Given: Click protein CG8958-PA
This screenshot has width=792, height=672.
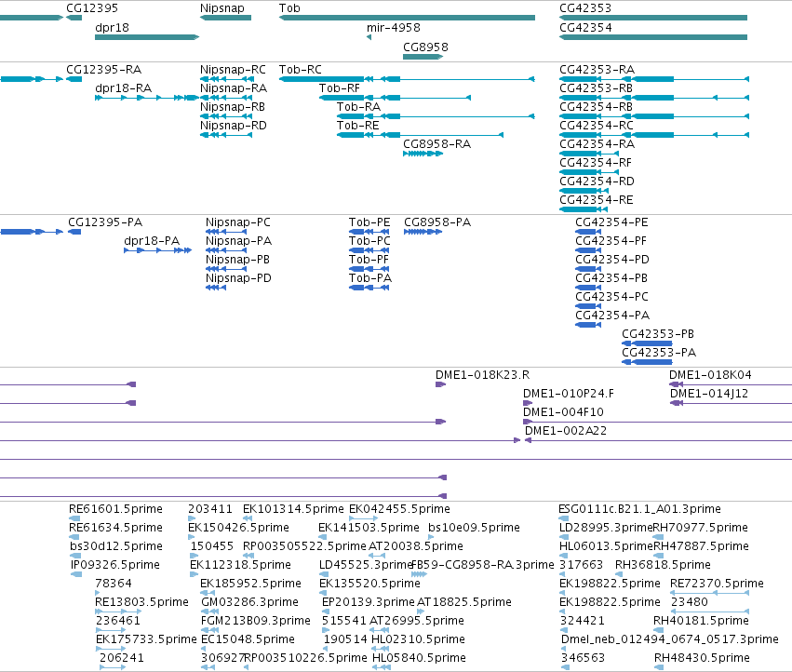Looking at the screenshot, I should click(x=437, y=222).
